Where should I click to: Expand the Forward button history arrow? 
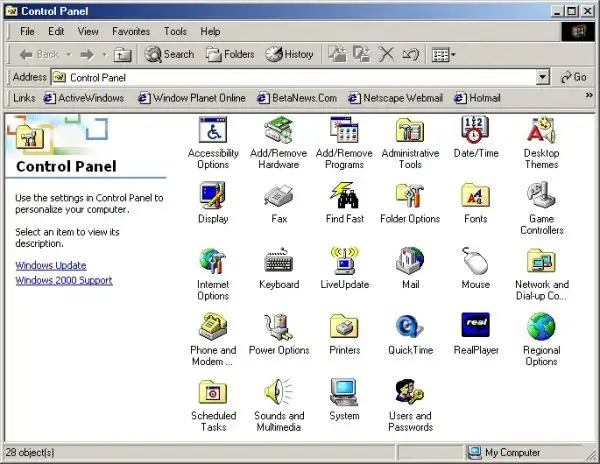tap(104, 54)
